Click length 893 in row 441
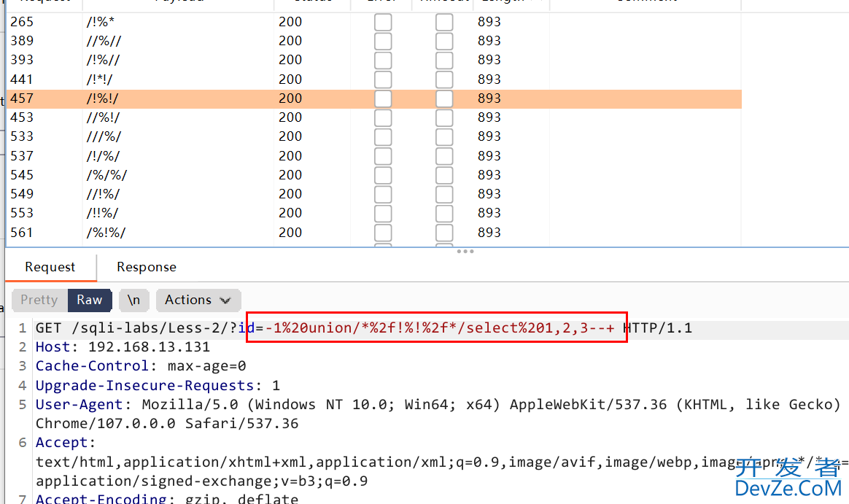Viewport: 849px width, 504px height. point(489,79)
